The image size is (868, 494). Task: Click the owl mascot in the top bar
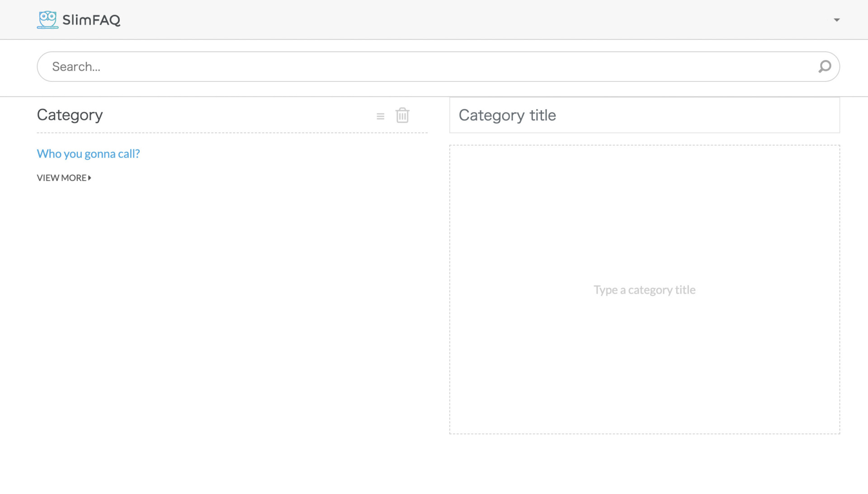47,19
